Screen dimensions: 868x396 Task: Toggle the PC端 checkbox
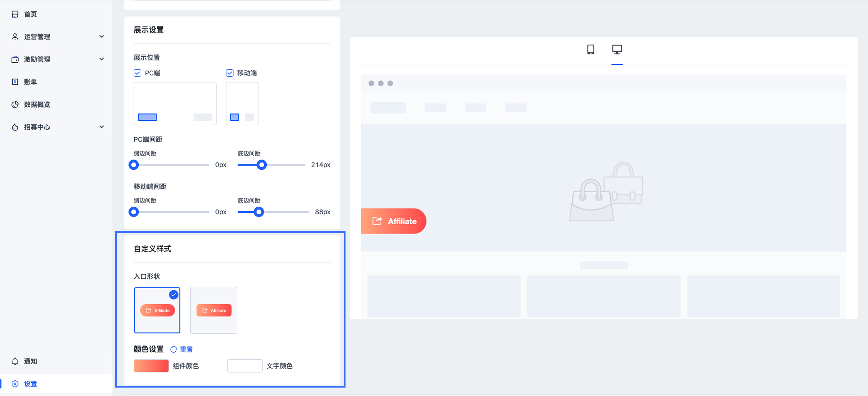coord(137,73)
